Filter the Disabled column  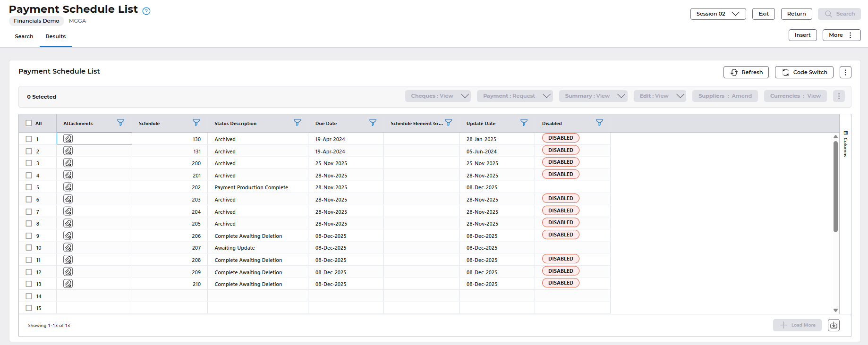pyautogui.click(x=599, y=123)
